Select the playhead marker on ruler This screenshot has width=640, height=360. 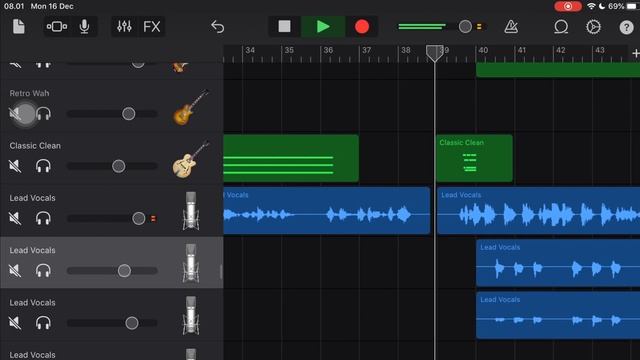tap(434, 53)
